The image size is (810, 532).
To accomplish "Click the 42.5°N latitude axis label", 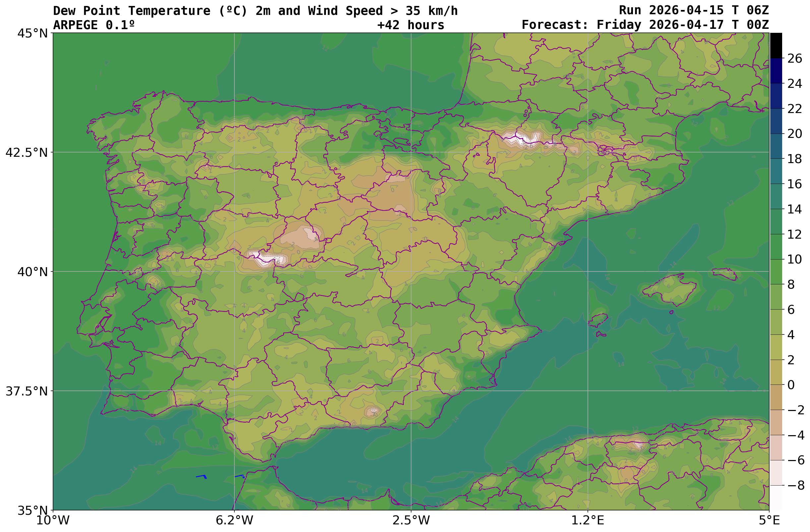I will (27, 152).
